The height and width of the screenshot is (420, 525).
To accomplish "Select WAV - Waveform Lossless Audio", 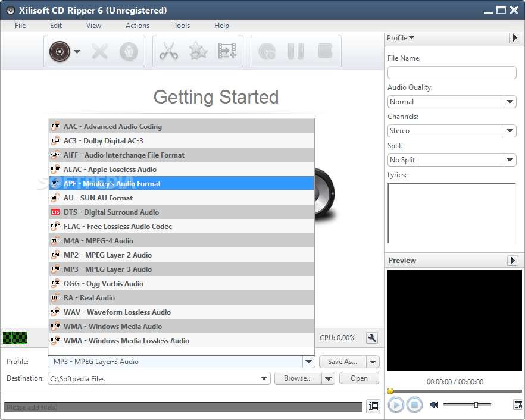I will pyautogui.click(x=182, y=312).
